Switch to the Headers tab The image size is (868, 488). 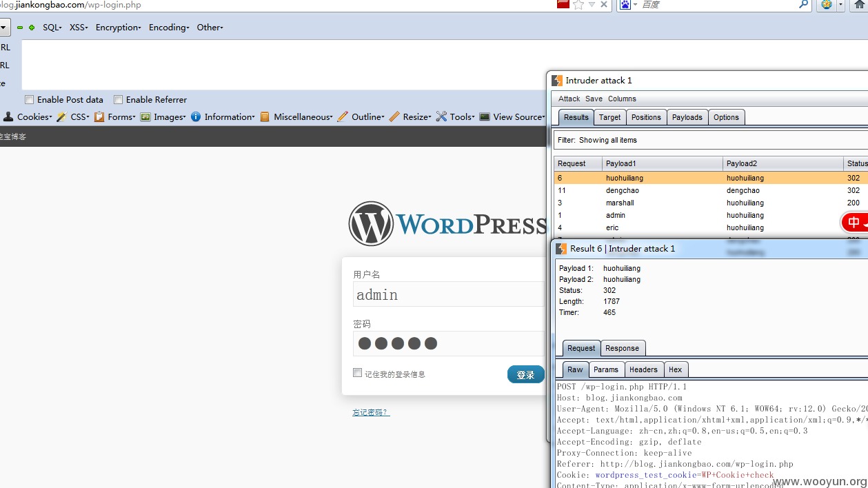coord(644,369)
